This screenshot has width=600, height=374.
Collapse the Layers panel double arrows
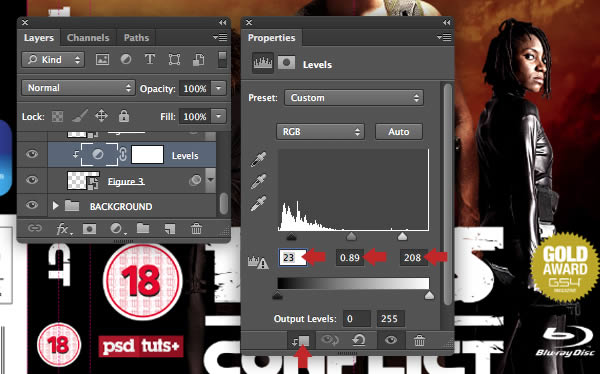tap(223, 23)
